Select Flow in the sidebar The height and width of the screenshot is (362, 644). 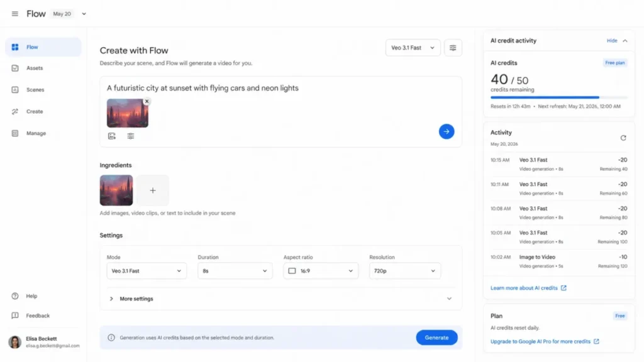[x=43, y=47]
